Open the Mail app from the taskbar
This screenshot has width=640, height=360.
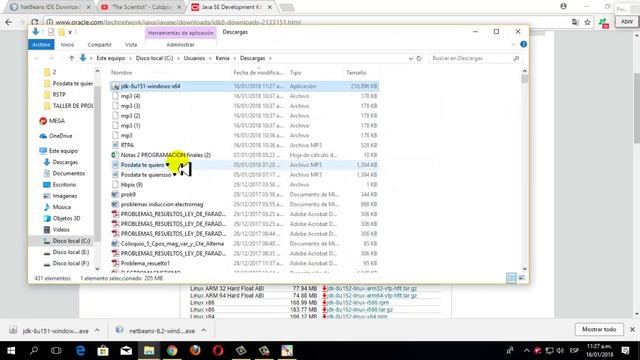(126, 351)
